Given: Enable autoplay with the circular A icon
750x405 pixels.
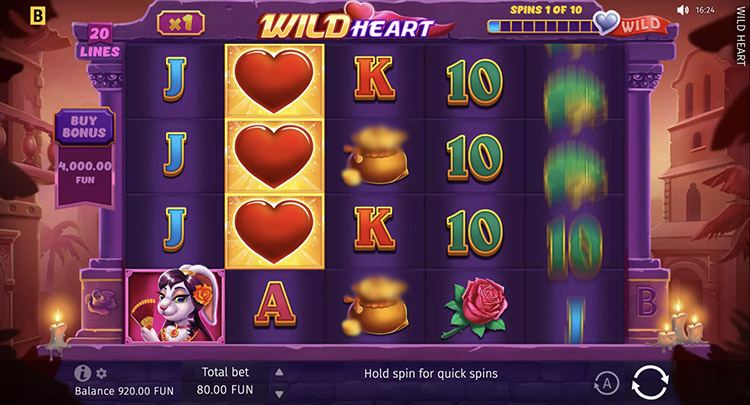Looking at the screenshot, I should click(607, 383).
